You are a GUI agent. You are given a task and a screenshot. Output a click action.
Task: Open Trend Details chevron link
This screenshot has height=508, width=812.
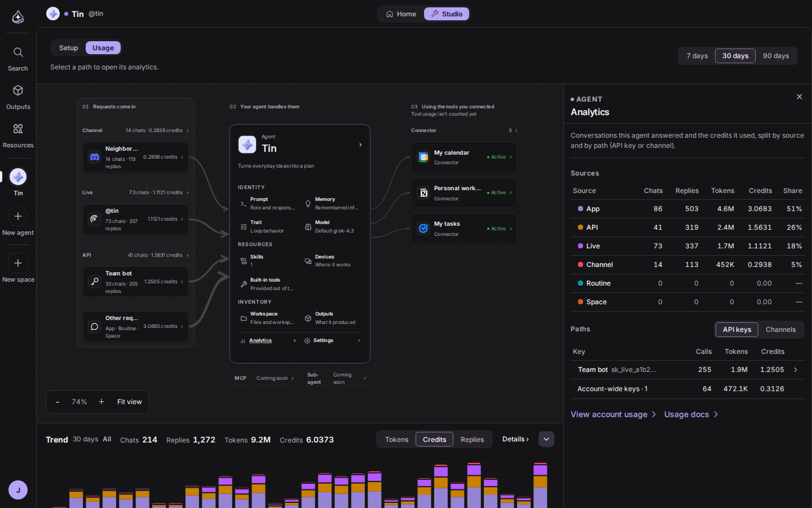[x=515, y=439]
